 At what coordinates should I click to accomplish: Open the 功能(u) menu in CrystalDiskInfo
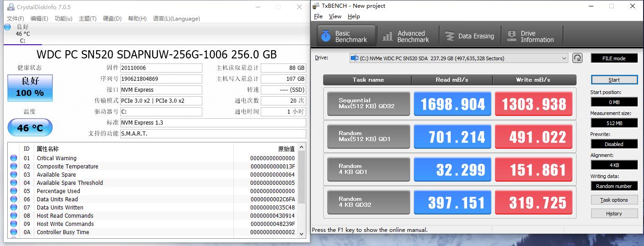pyautogui.click(x=63, y=19)
